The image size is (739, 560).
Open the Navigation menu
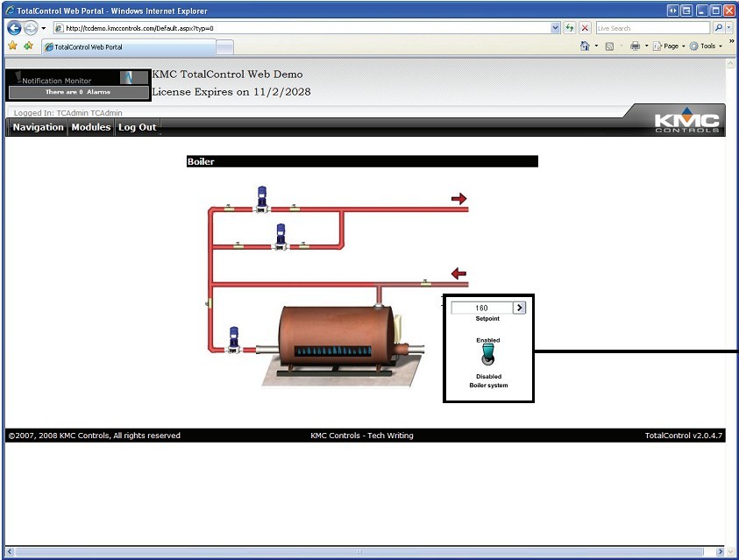(x=39, y=127)
